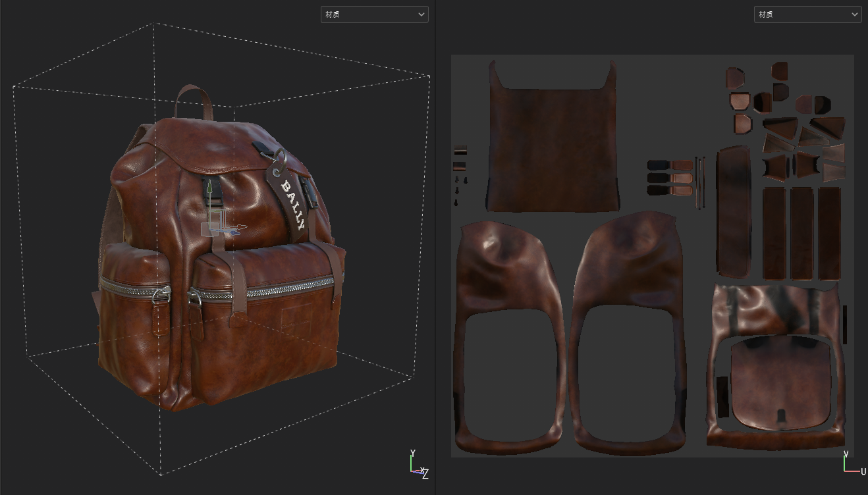This screenshot has height=495, width=868.
Task: Click the Z axis label on the viewport orientation indicator
Action: (426, 475)
